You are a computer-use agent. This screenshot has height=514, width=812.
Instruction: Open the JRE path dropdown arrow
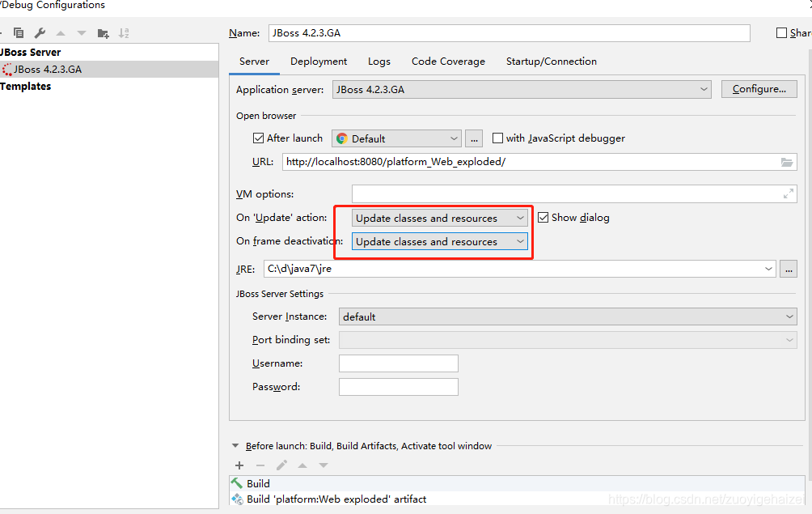point(768,269)
